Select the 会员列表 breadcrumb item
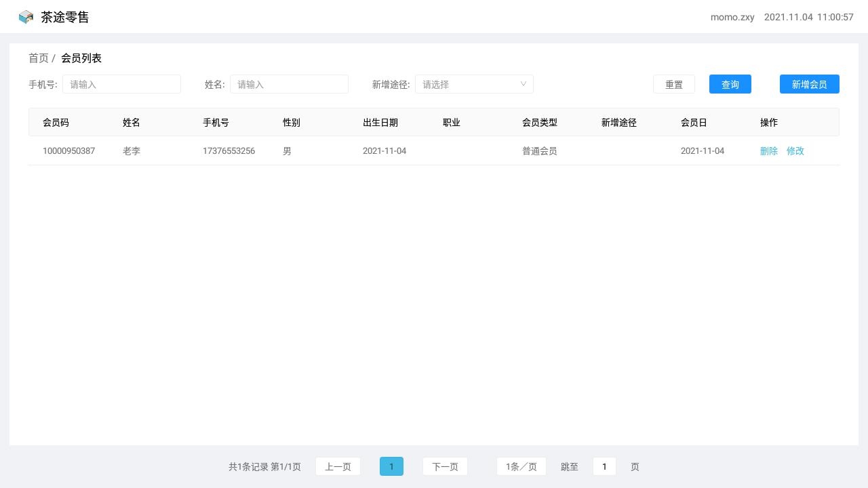This screenshot has width=868, height=488. point(81,58)
